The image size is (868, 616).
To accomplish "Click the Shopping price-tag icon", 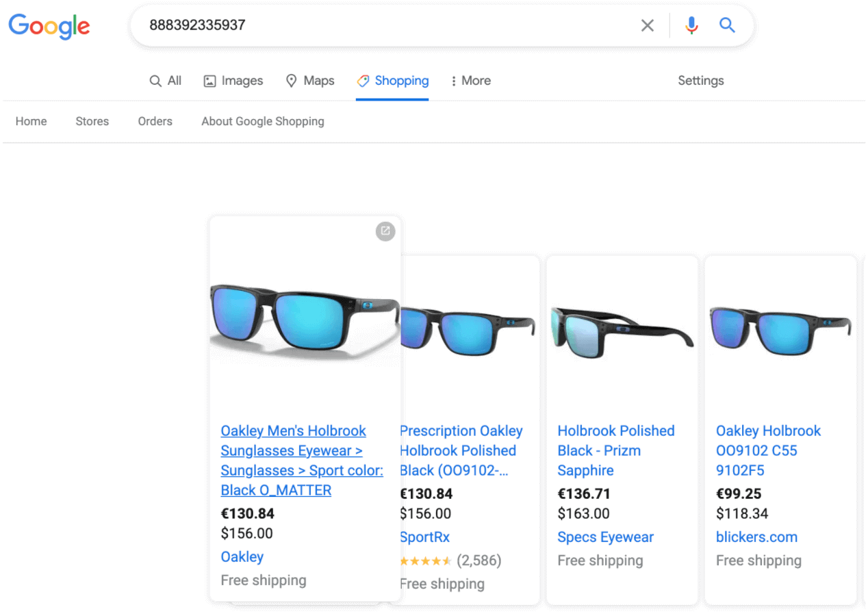I will pos(365,80).
